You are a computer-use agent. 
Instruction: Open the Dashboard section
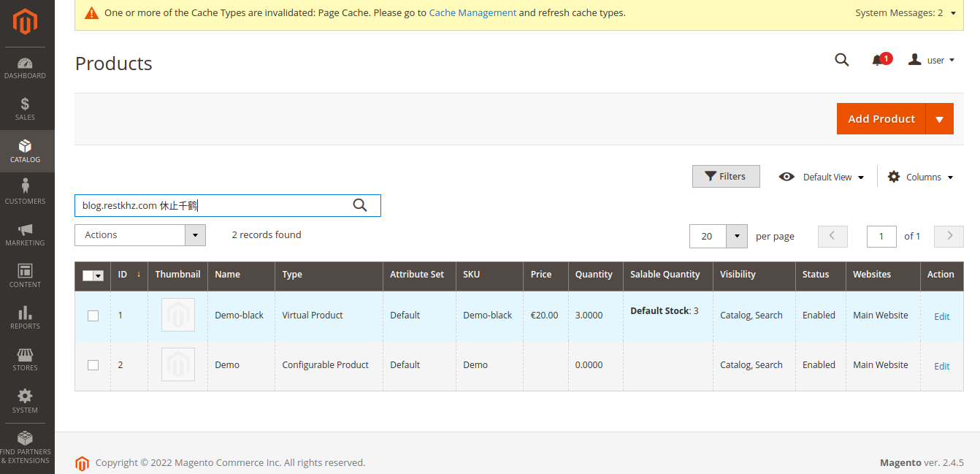[25, 68]
